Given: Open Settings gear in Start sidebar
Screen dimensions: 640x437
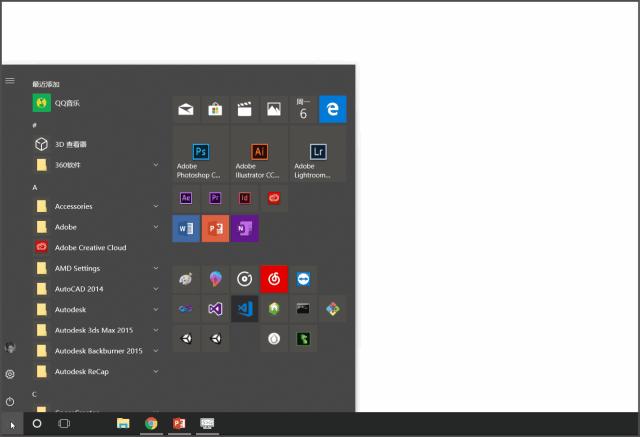Looking at the screenshot, I should tap(10, 374).
